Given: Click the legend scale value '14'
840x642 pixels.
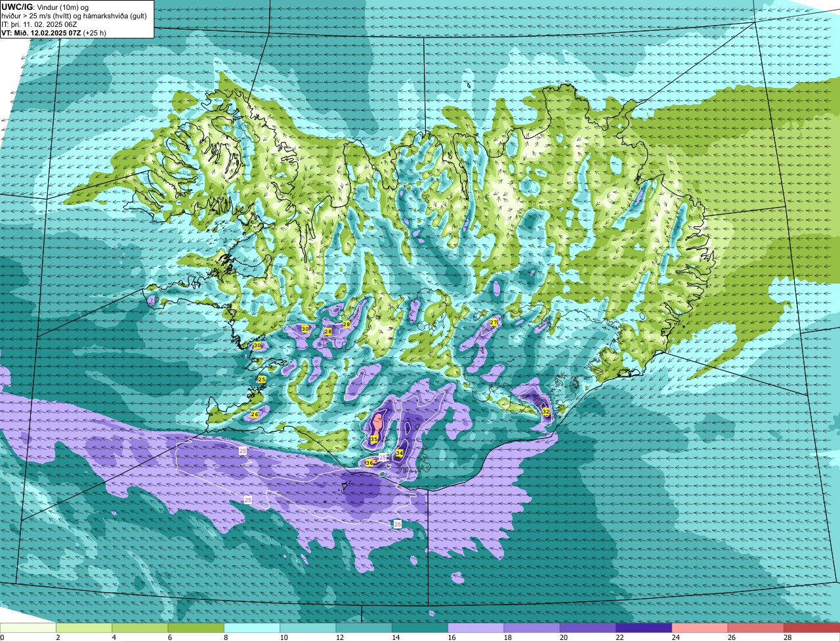Looking at the screenshot, I should click(x=395, y=637).
